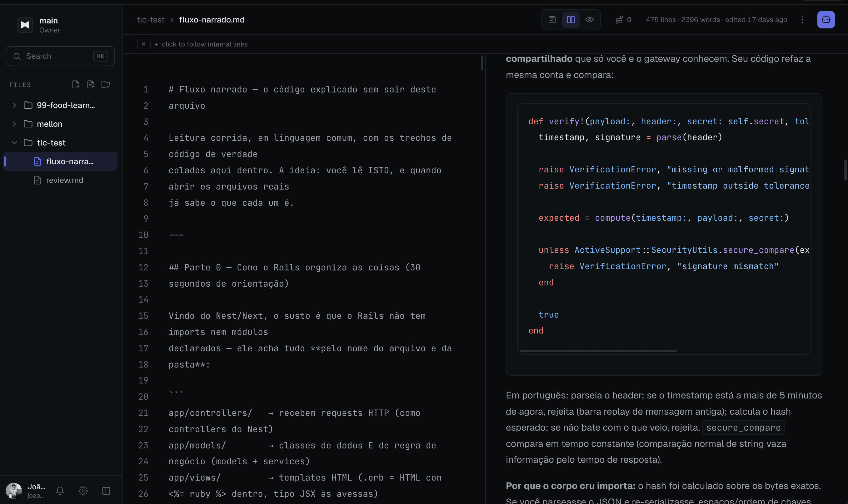Open the Joã… user profile name
This screenshot has width=848, height=504.
click(x=36, y=487)
